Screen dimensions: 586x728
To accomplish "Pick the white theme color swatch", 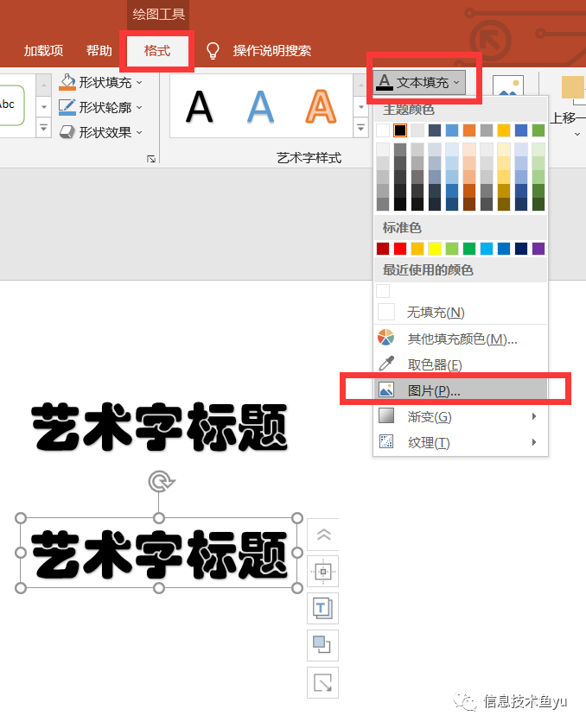I will point(383,130).
